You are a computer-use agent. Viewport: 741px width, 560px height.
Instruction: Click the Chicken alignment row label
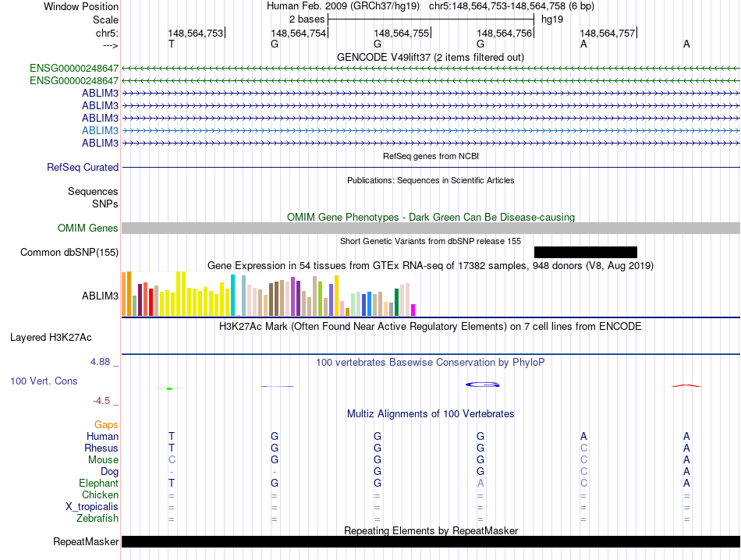click(100, 494)
